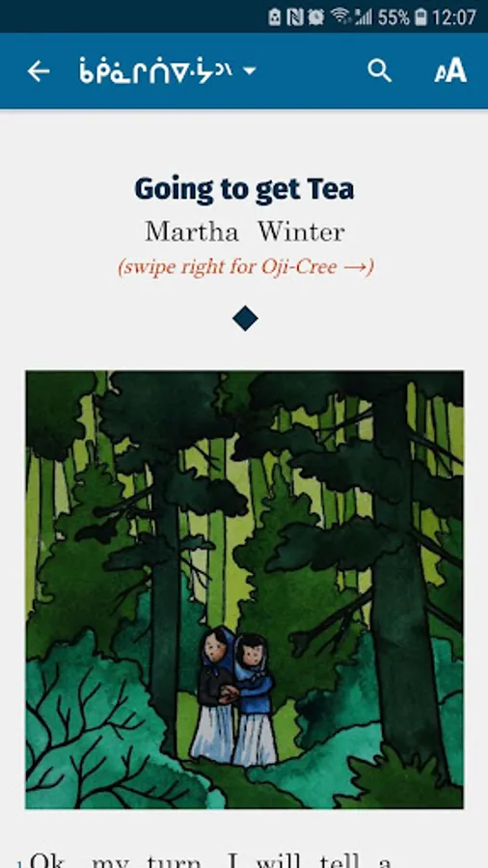Viewport: 488px width, 868px height.
Task: Tap "swipe right for Oji-Cree" hint
Action: 246,267
